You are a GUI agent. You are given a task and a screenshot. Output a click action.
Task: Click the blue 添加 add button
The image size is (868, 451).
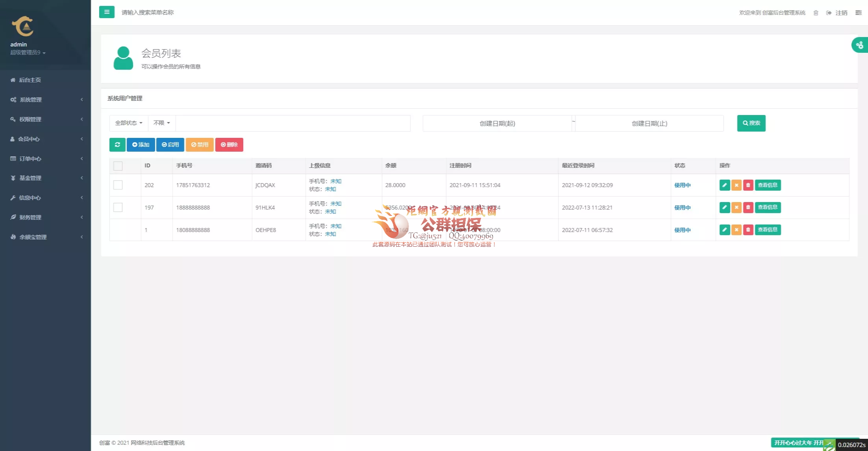[141, 145]
